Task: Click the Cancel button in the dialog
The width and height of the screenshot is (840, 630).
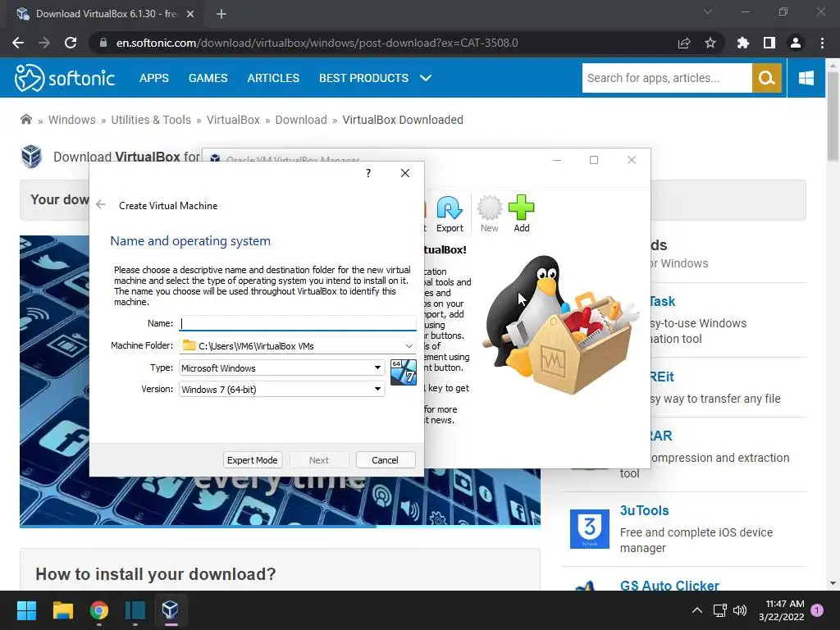Action: click(x=386, y=460)
